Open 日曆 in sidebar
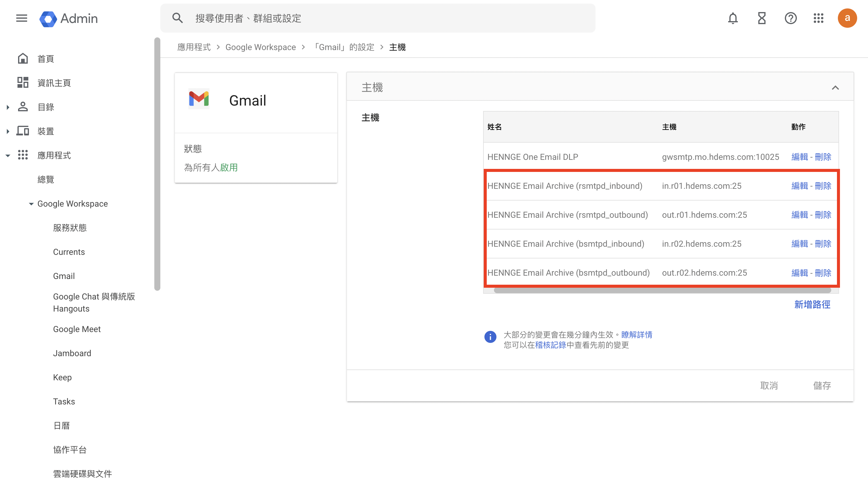This screenshot has width=868, height=494. coord(61,426)
